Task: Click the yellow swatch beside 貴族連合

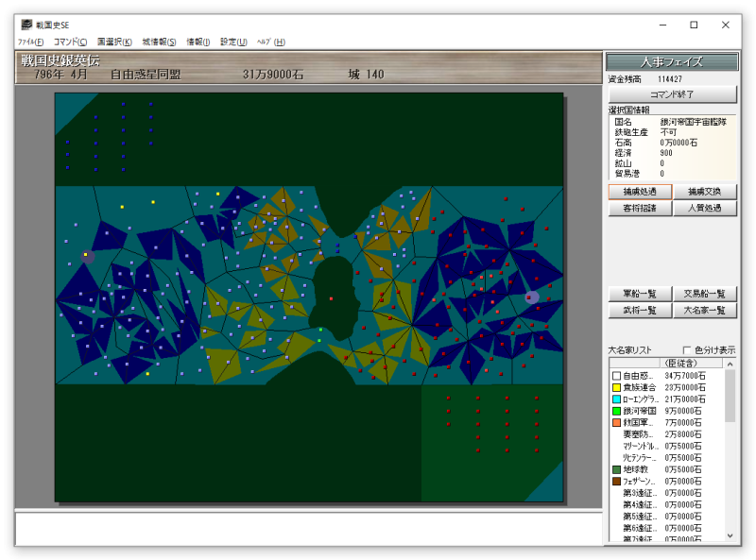Action: pos(616,387)
